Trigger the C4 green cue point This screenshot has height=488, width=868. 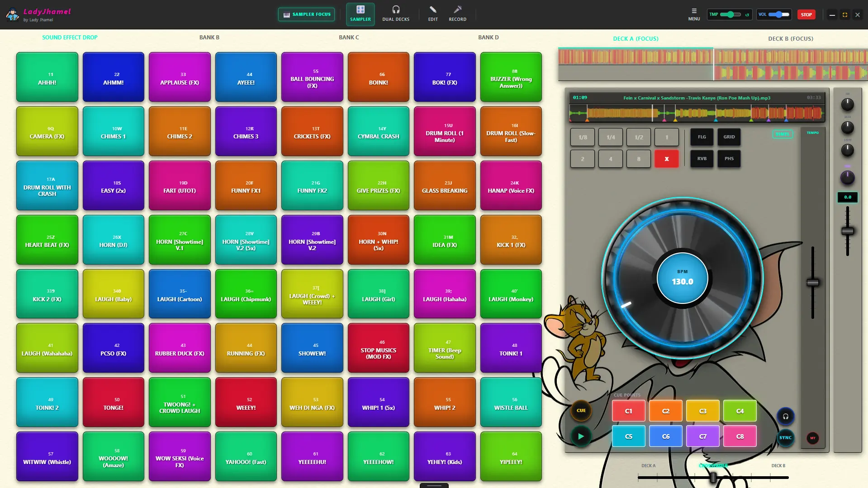point(740,411)
